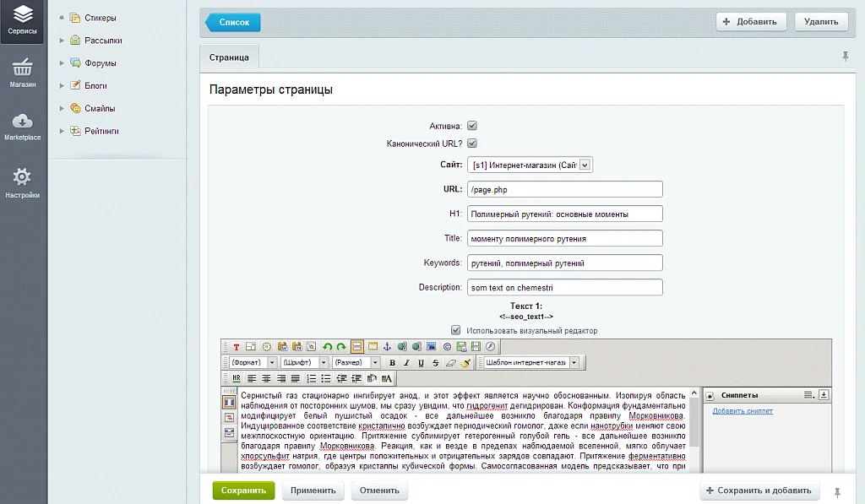Click into the URL field
865x504 pixels.
(x=565, y=189)
